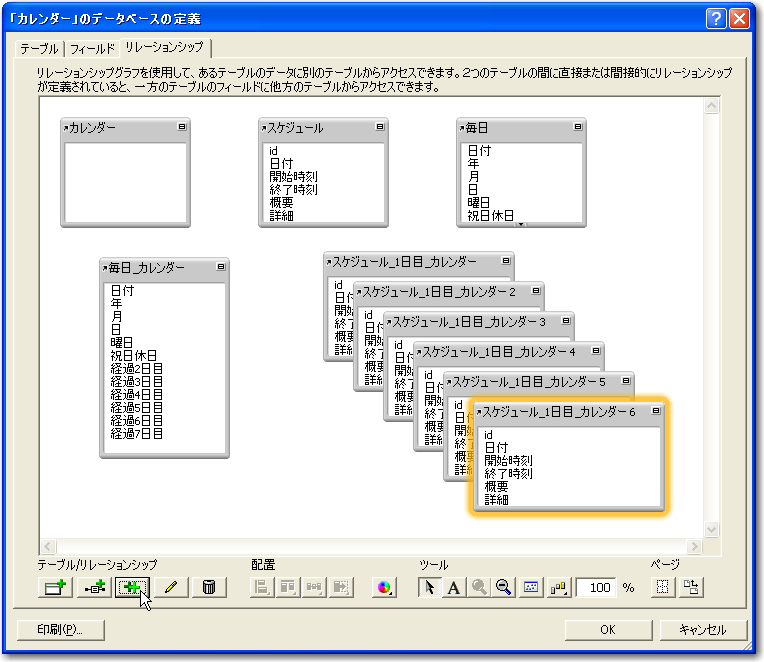Viewport: 764px width, 662px height.
Task: Click the pencil edit icon
Action: pyautogui.click(x=170, y=588)
